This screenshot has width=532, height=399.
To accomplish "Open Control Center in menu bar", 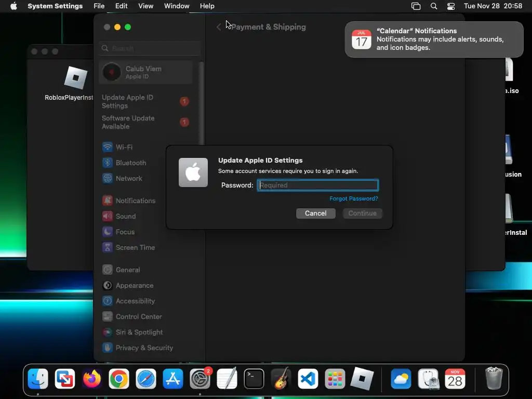I will click(451, 6).
